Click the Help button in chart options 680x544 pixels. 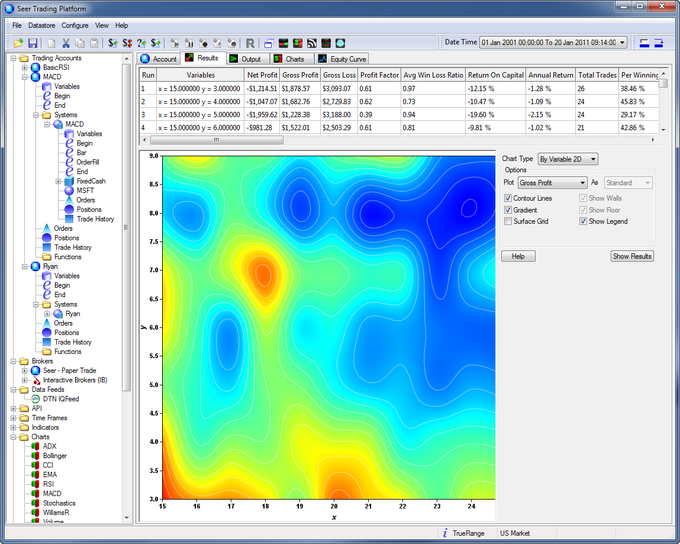point(518,256)
